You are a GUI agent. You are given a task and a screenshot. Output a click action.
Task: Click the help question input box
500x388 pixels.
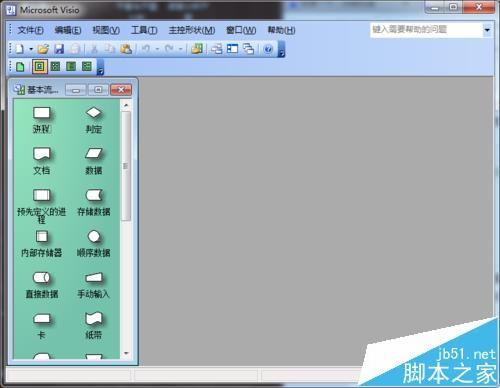point(426,30)
